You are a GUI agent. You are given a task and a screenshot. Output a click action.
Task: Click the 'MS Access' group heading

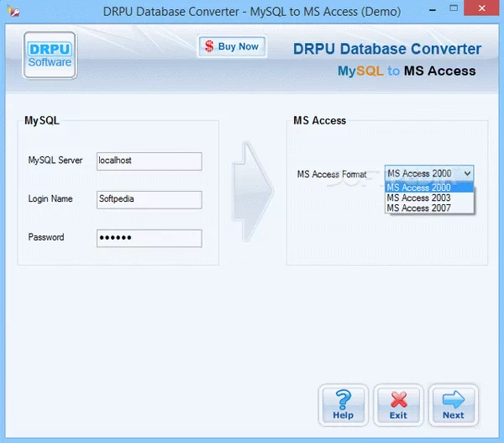click(320, 120)
